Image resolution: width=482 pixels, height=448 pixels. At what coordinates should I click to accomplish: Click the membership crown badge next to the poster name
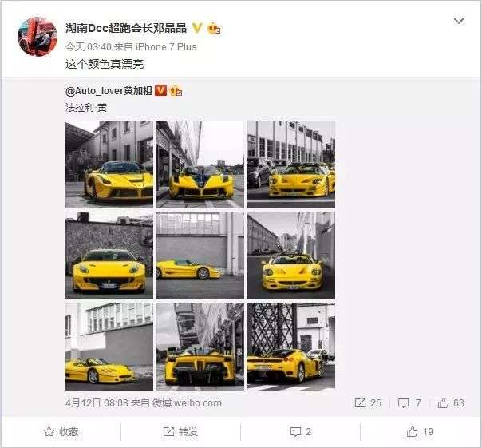[x=214, y=28]
